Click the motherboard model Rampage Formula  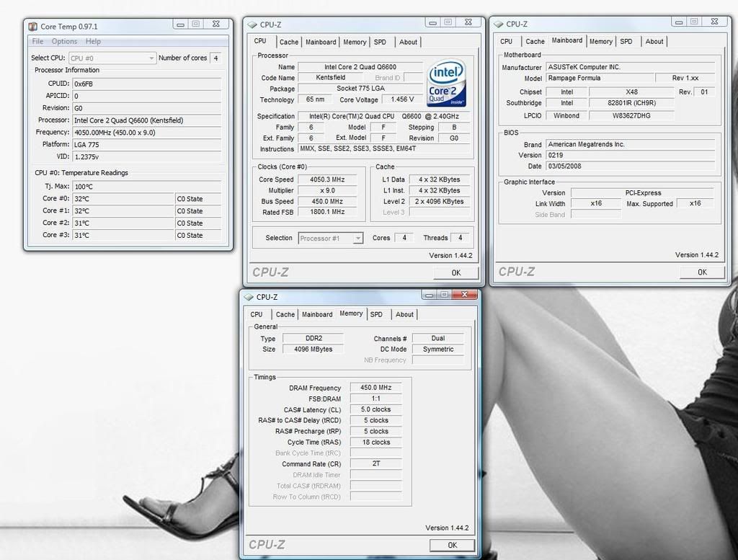[x=600, y=78]
